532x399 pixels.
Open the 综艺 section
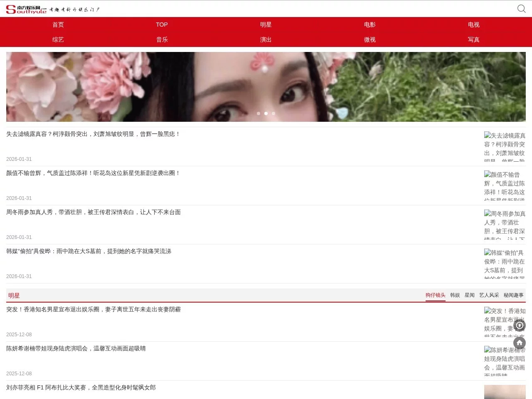pyautogui.click(x=58, y=39)
